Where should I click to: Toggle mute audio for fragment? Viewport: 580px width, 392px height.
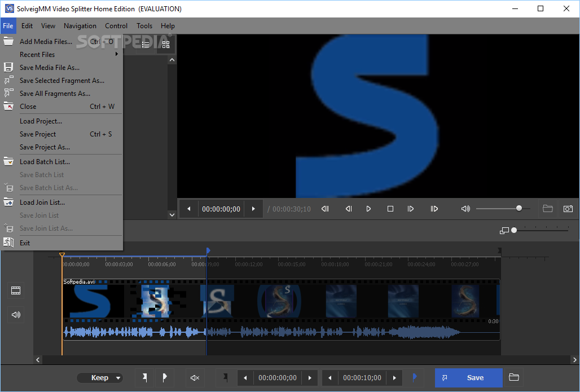point(195,378)
